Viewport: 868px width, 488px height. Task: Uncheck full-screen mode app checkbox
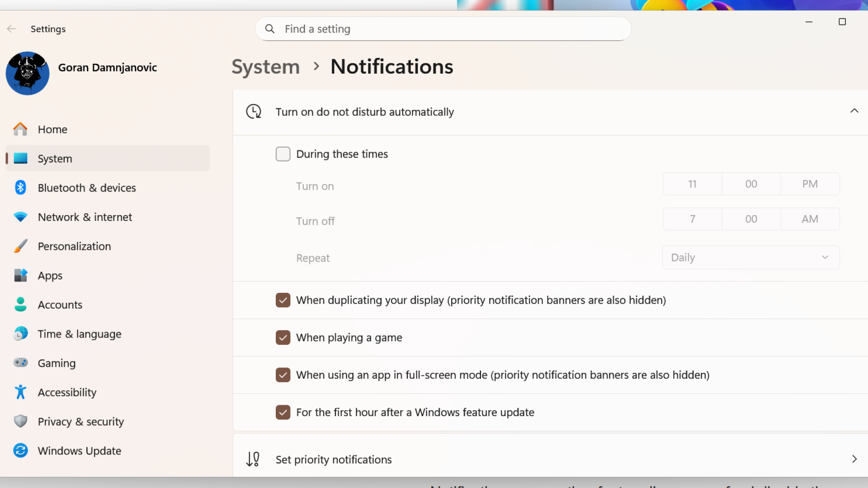283,375
